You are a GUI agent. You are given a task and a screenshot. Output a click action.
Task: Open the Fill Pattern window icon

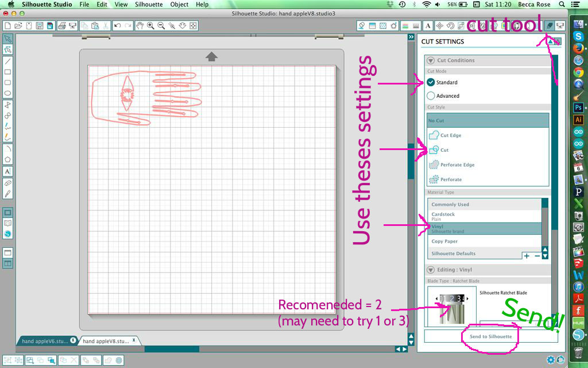(x=383, y=25)
